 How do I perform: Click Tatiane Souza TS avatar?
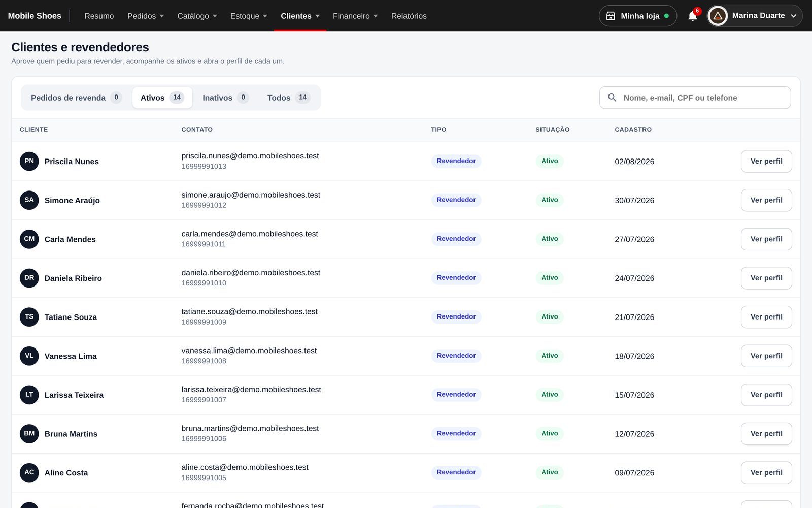pos(29,317)
